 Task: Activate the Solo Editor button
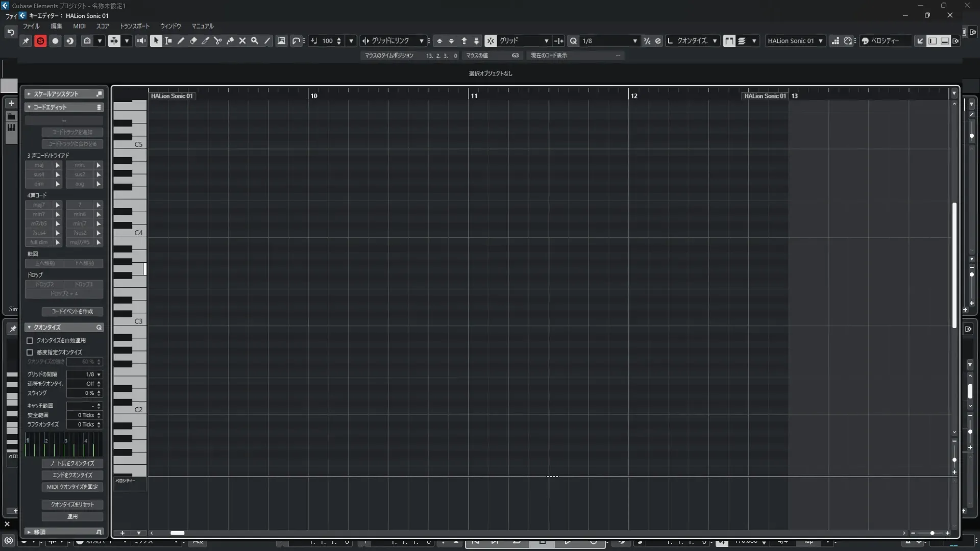(40, 41)
